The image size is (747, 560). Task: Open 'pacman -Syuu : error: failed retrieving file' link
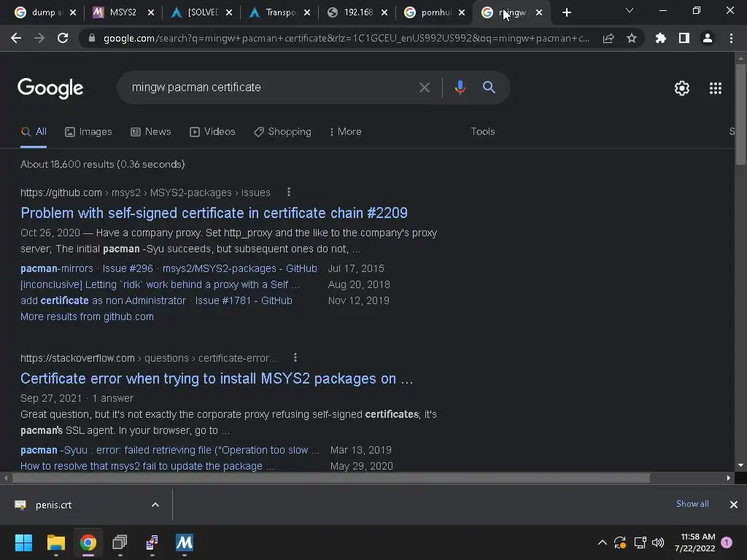[x=169, y=450]
